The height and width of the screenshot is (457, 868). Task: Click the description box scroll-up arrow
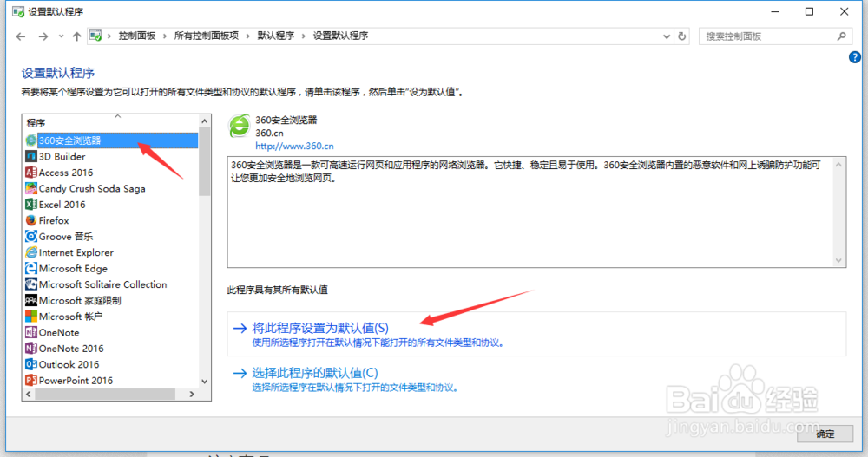pos(838,164)
